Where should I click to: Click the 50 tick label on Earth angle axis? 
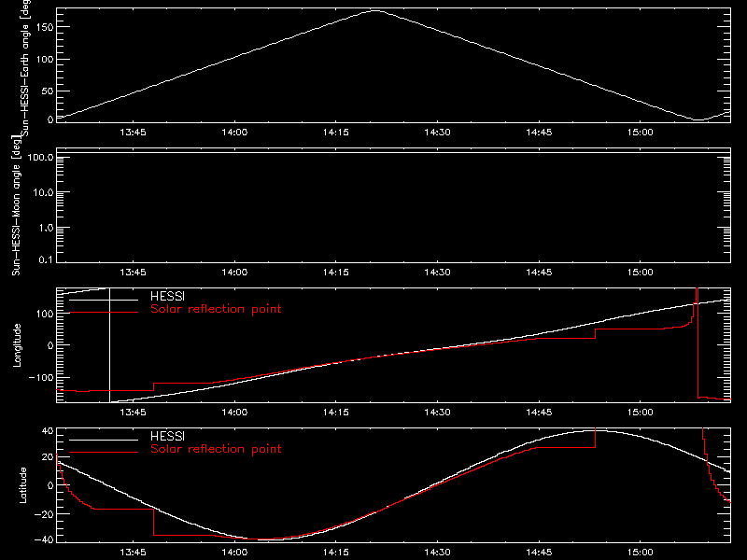click(48, 91)
